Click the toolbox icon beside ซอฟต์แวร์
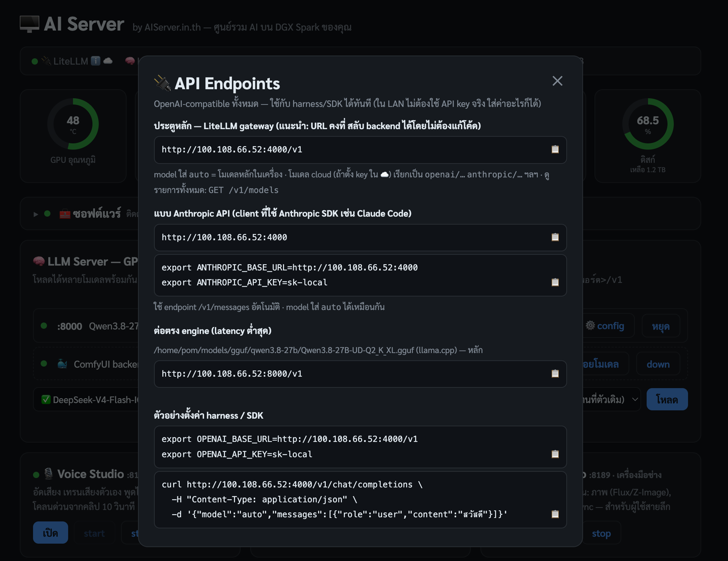 [65, 214]
